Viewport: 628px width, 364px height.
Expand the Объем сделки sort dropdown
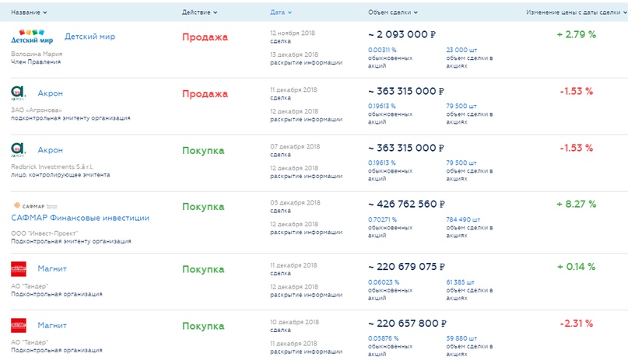coord(393,12)
